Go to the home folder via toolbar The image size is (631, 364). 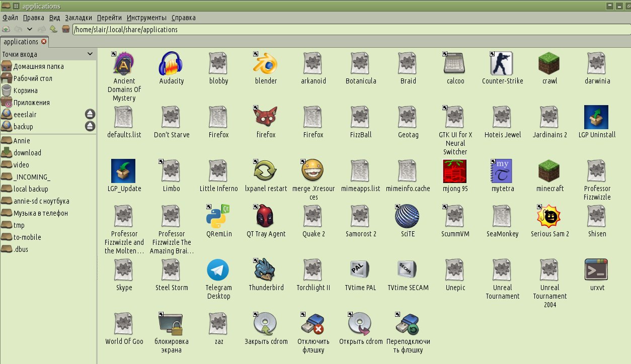click(65, 29)
